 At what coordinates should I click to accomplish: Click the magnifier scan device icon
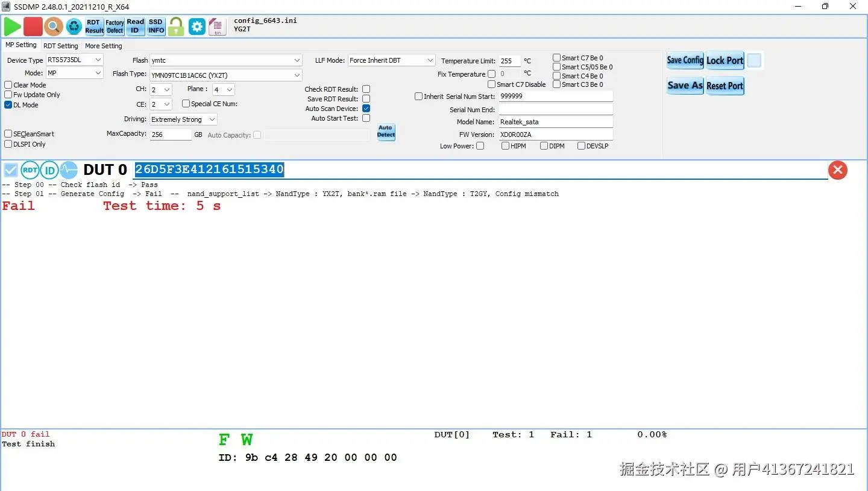[54, 26]
